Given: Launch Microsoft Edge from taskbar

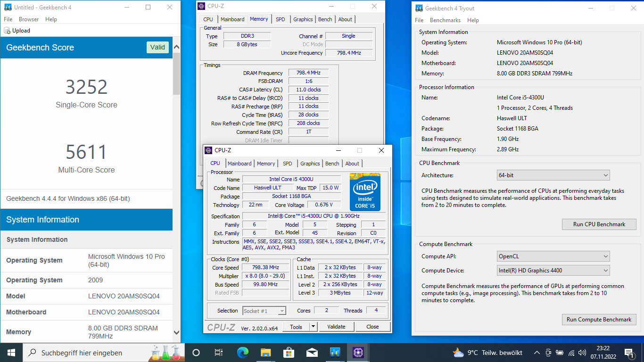Looking at the screenshot, I should pyautogui.click(x=242, y=353).
